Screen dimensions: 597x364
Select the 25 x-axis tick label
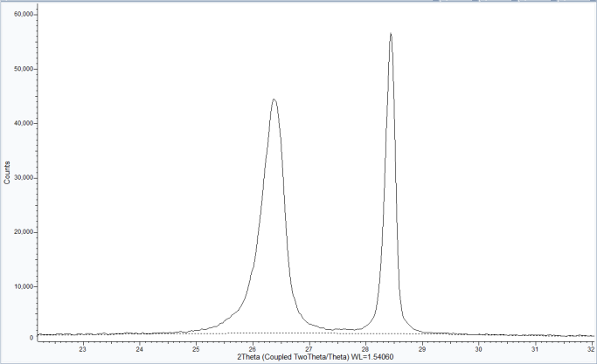[x=196, y=350]
